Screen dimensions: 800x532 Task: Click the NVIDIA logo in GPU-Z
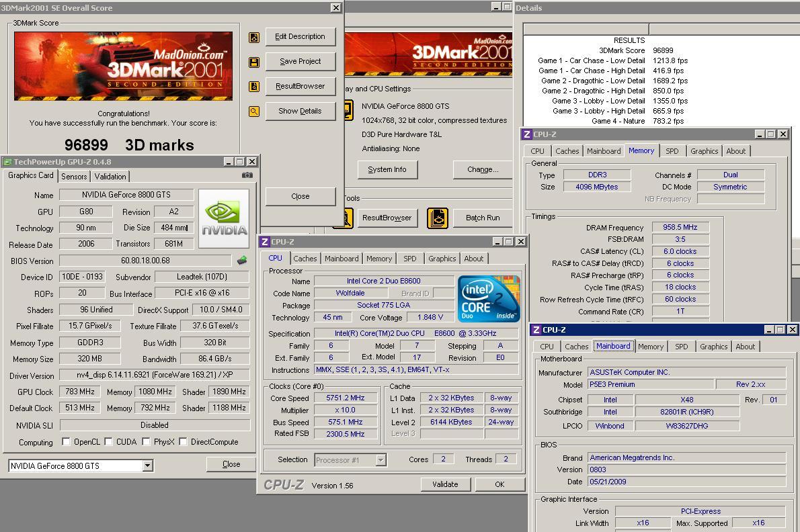(x=223, y=218)
